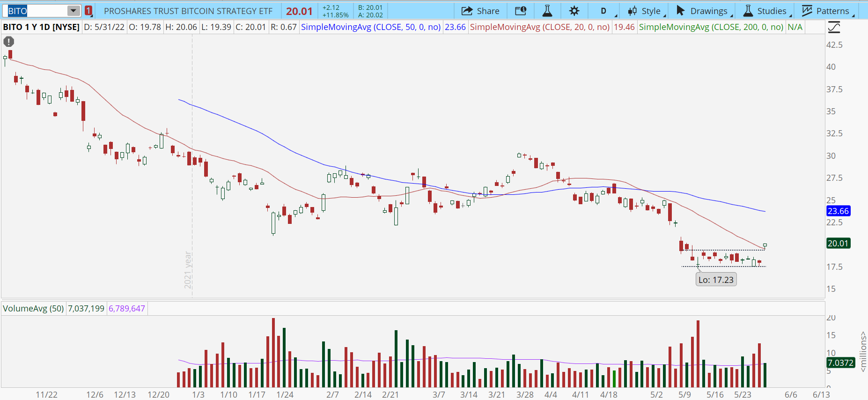The height and width of the screenshot is (400, 868).
Task: Click the O: 19.78 open value
Action: (145, 27)
